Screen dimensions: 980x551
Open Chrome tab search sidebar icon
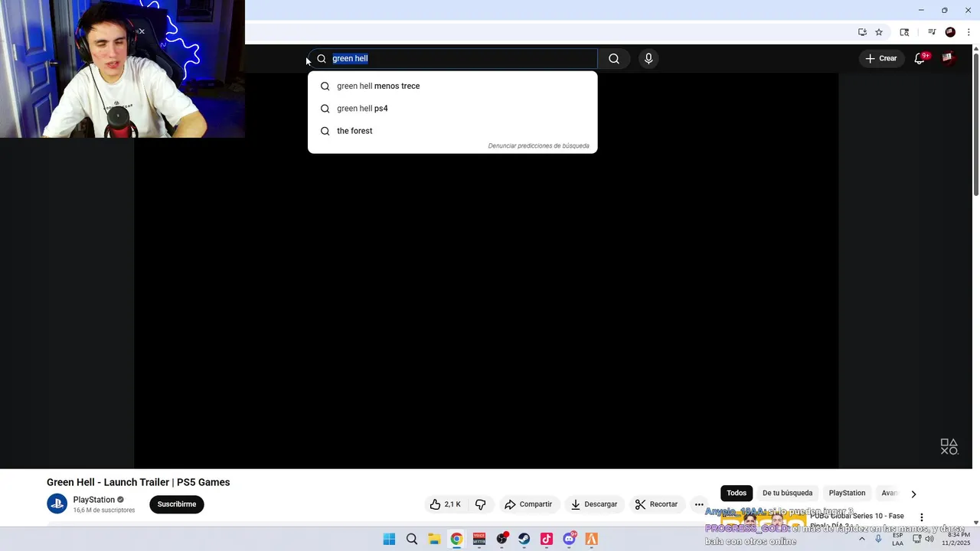click(x=904, y=32)
